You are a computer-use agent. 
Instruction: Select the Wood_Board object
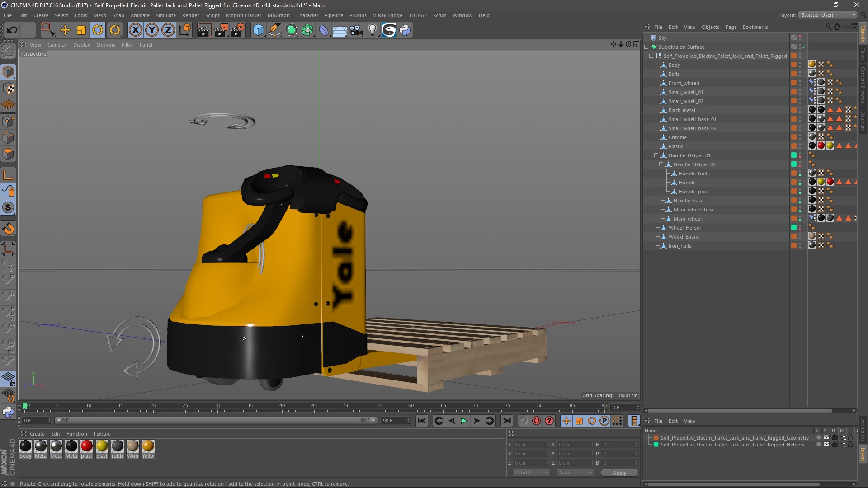point(684,237)
